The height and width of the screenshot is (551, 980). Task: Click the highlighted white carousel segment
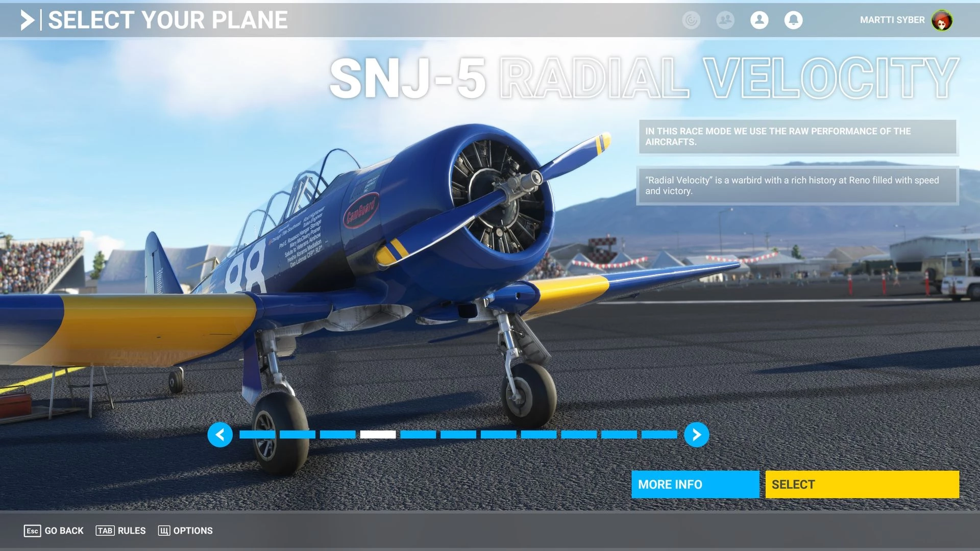click(378, 435)
